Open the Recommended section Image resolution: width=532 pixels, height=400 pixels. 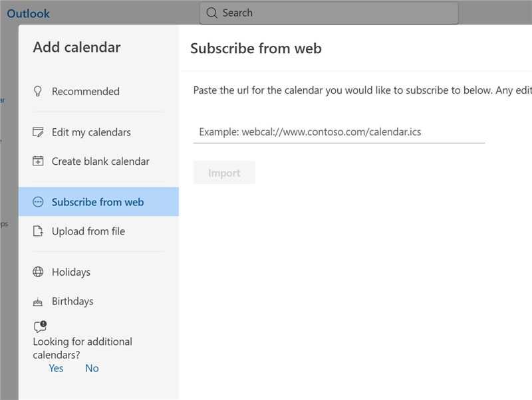tap(85, 92)
